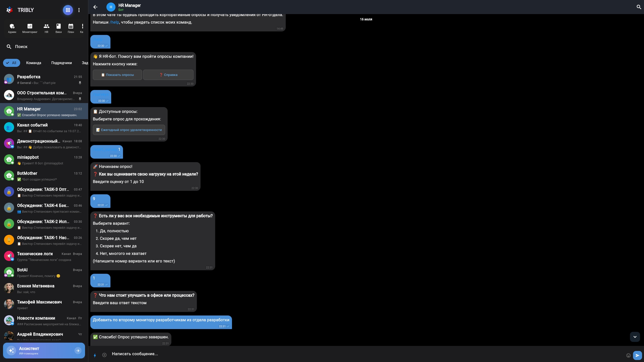Open the Разработка chat
The height and width of the screenshot is (362, 644).
pyautogui.click(x=44, y=79)
